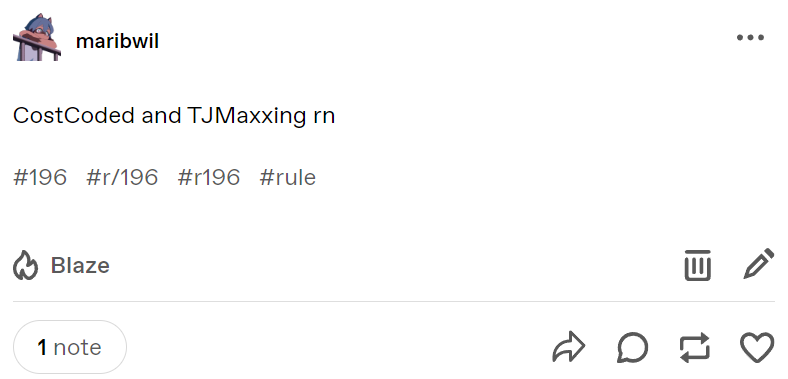Viewport: 788px width, 379px height.
Task: Open the #196 tag
Action: (40, 177)
